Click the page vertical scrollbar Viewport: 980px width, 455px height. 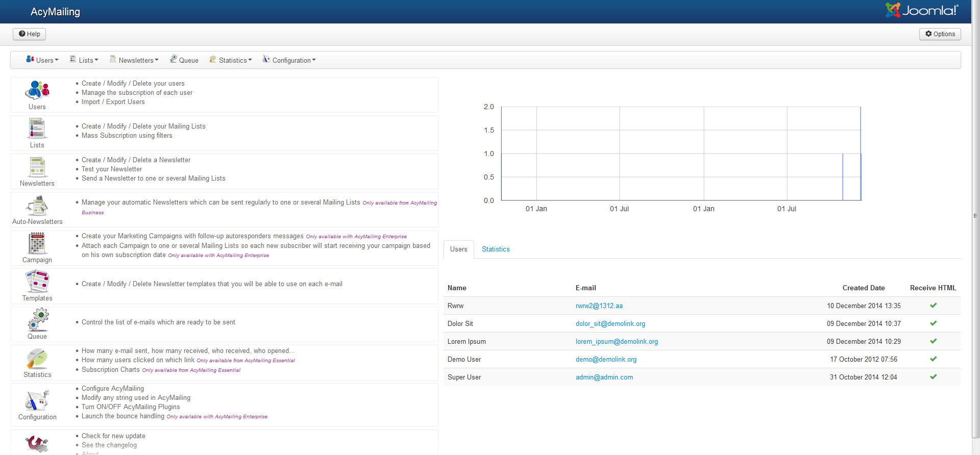click(975, 219)
